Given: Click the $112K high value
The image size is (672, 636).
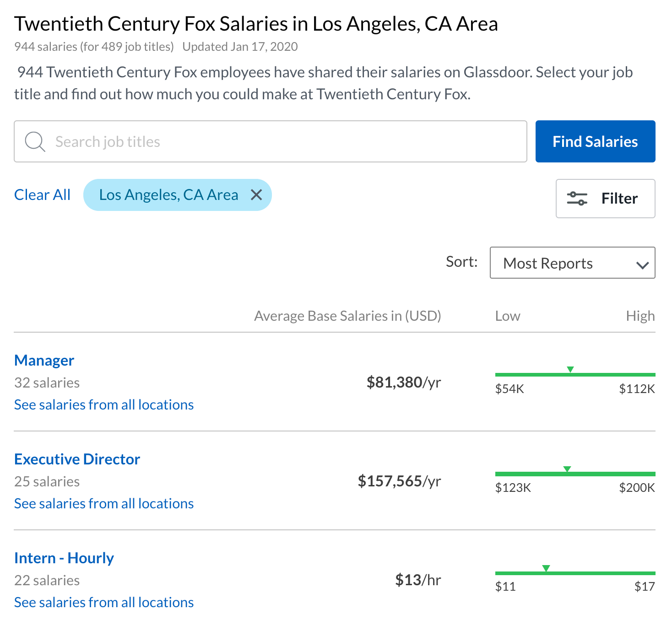Looking at the screenshot, I should [637, 389].
